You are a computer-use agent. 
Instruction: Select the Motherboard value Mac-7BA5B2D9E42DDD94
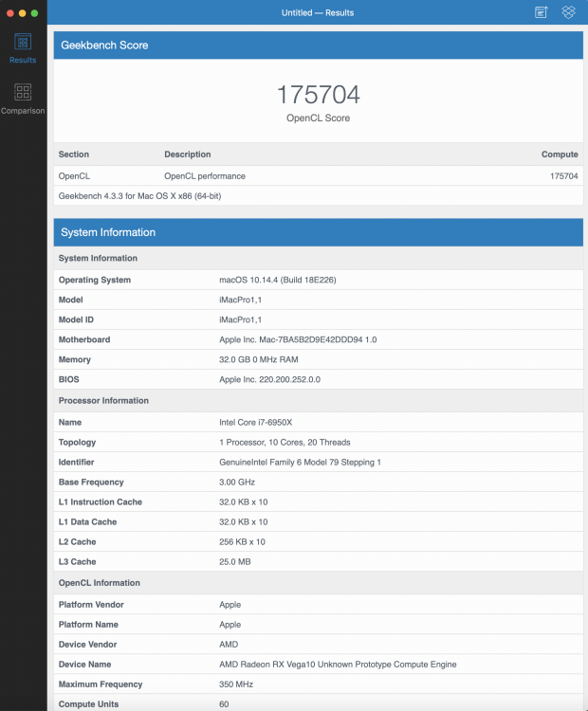tap(298, 339)
